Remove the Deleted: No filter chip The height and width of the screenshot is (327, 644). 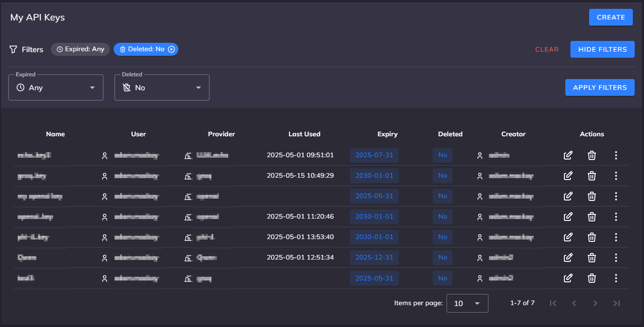click(x=171, y=49)
